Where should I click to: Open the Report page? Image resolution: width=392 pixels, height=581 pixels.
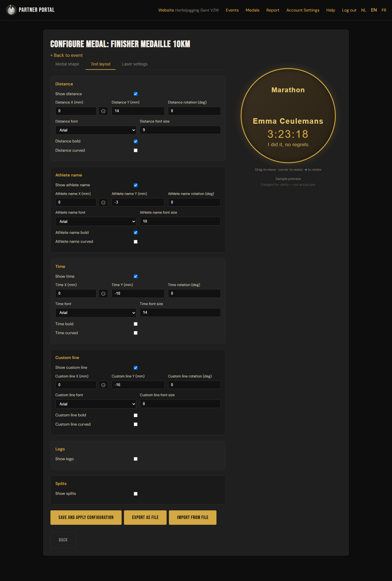click(x=273, y=10)
